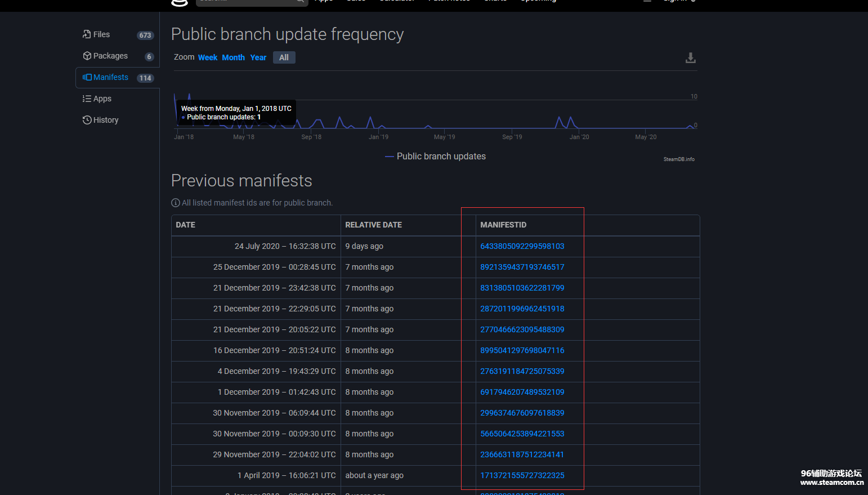Toggle Public branch updates legend series
Image resolution: width=868 pixels, height=495 pixels.
[x=435, y=157]
